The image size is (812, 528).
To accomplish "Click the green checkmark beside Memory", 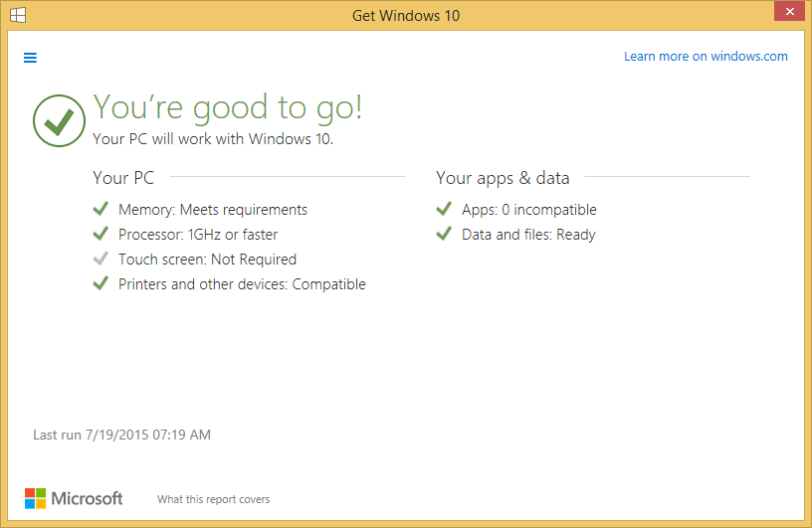I will [x=101, y=209].
